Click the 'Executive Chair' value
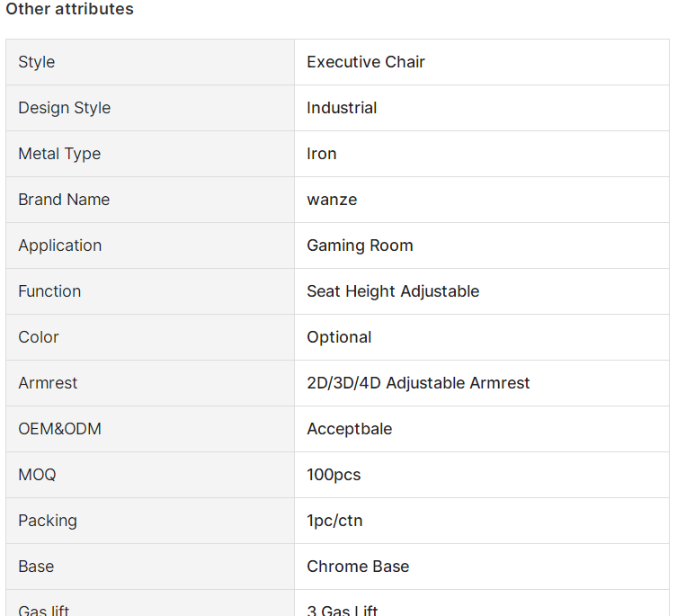The image size is (677, 616). [x=366, y=62]
